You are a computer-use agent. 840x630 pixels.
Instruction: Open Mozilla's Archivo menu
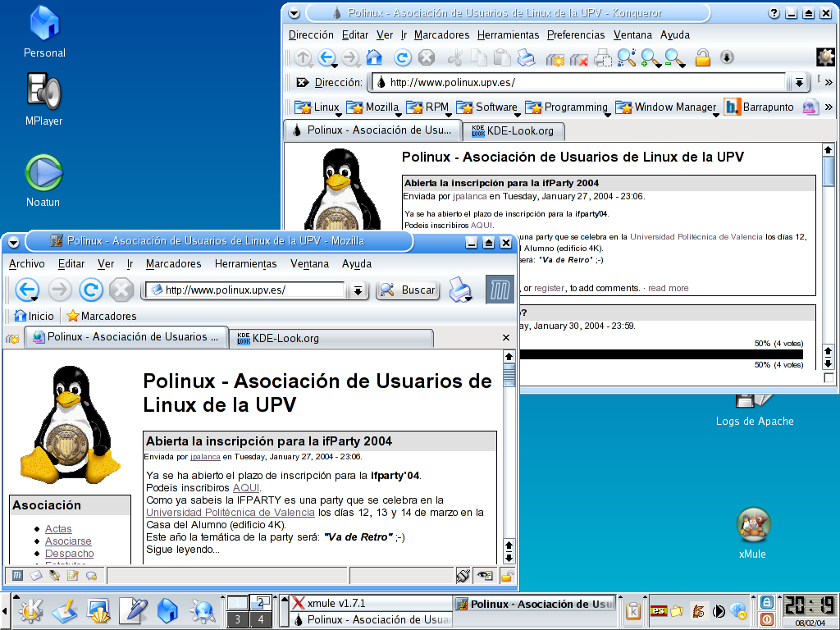27,263
